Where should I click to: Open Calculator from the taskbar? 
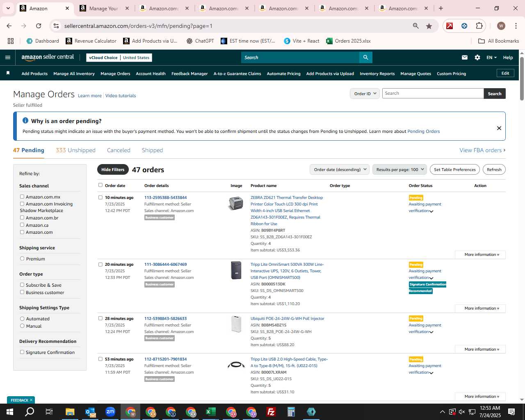(x=291, y=412)
